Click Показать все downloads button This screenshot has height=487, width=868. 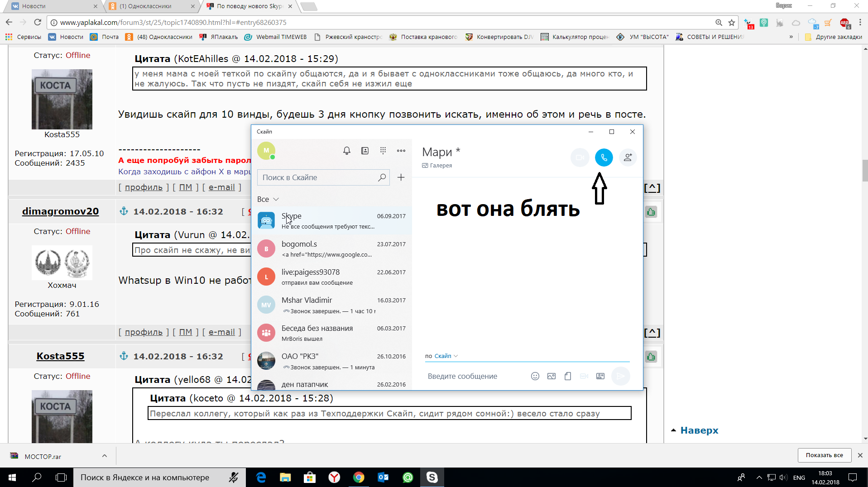[x=824, y=455]
